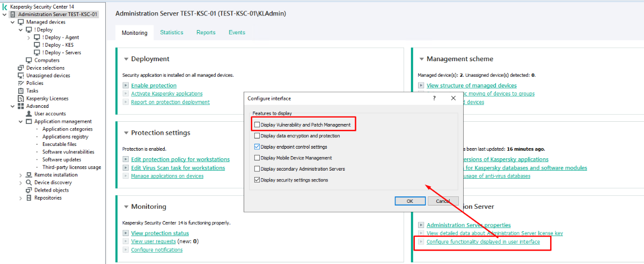Viewport: 644px width, 264px height.
Task: Open the Events tab
Action: [237, 32]
